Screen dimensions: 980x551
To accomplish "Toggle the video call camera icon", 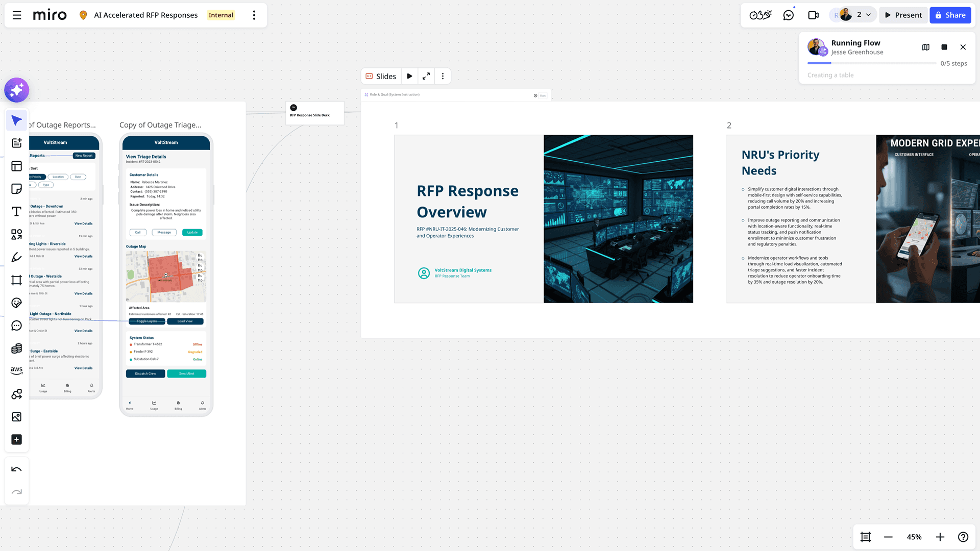I will pos(814,15).
